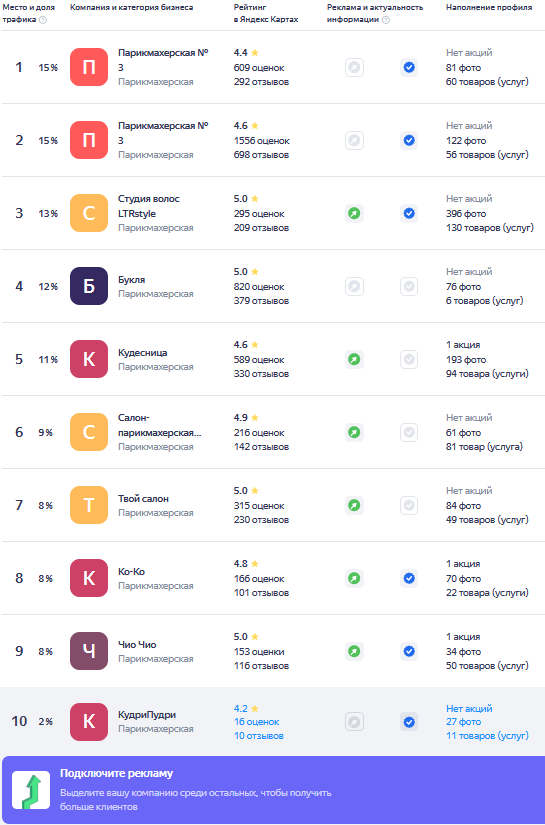Image resolution: width=545 pixels, height=825 pixels.
Task: Click the 'Нет акций' link for КудриПудри
Action: (x=469, y=709)
